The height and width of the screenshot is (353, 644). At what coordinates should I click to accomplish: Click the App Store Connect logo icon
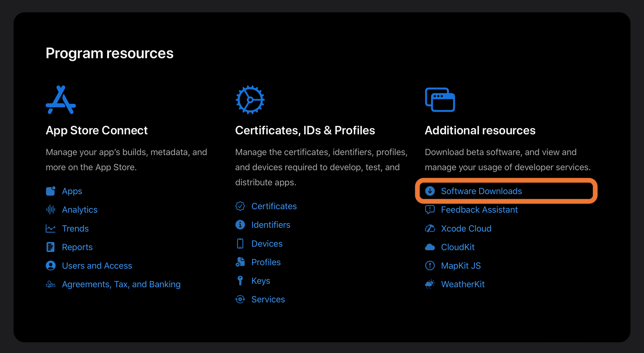61,100
